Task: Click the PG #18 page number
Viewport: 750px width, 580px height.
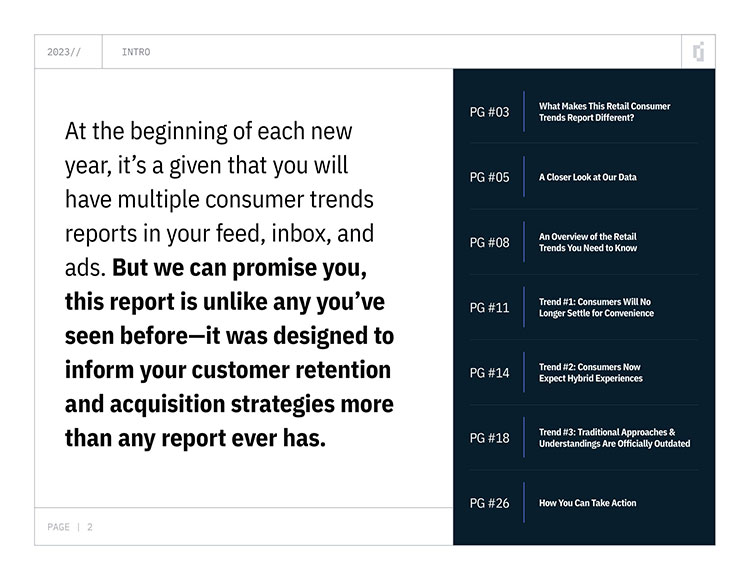Action: click(489, 438)
